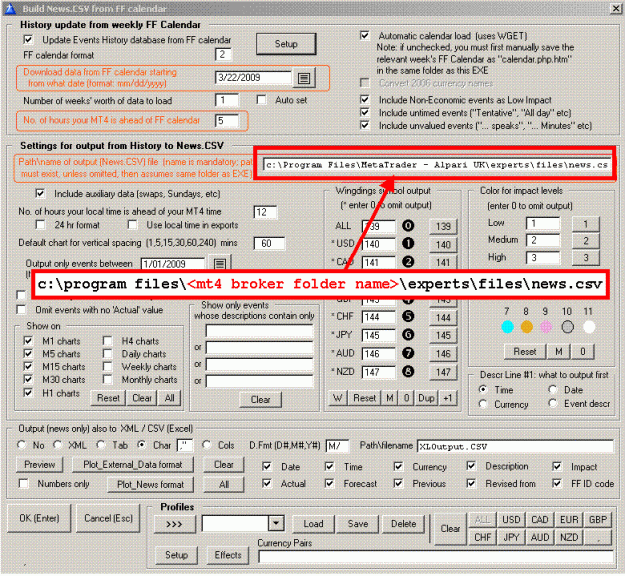Click the Wingdings symbol 5 for CHF
Image resolution: width=625 pixels, height=576 pixels.
408,317
